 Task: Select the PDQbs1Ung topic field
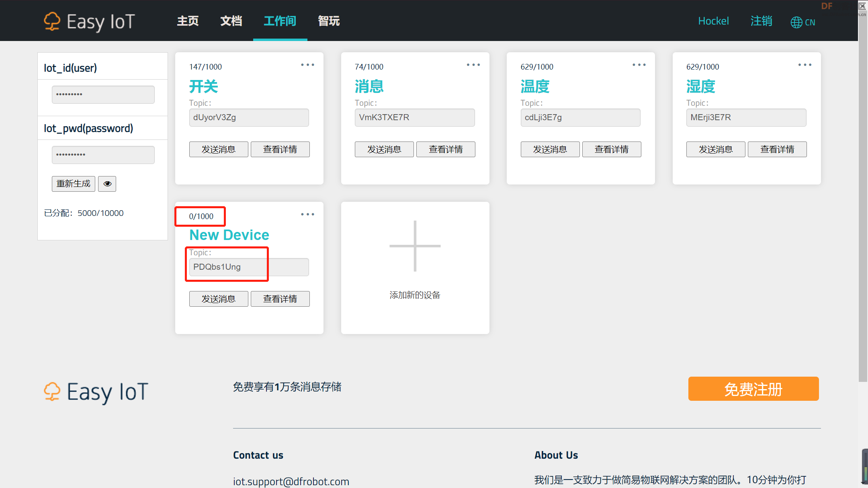(x=249, y=267)
